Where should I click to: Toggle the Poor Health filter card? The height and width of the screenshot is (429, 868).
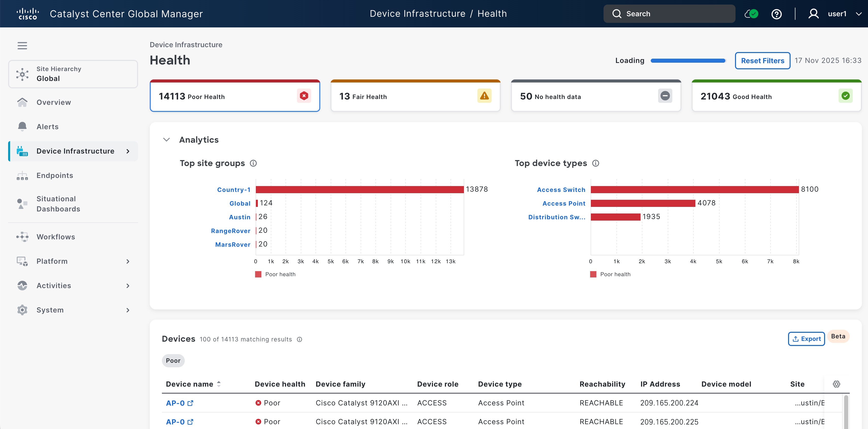pos(235,96)
